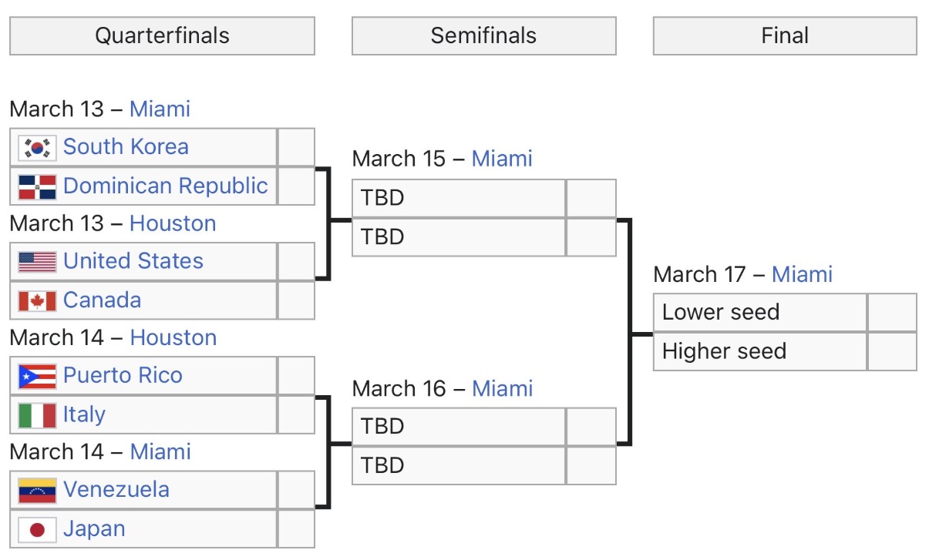This screenshot has height=560, width=929.
Task: Follow the Japan team link
Action: (94, 529)
